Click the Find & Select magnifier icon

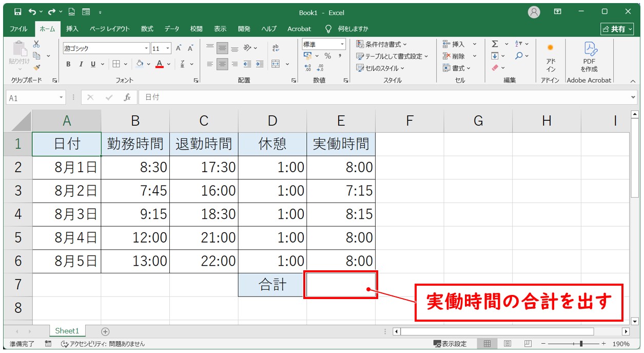click(x=519, y=56)
